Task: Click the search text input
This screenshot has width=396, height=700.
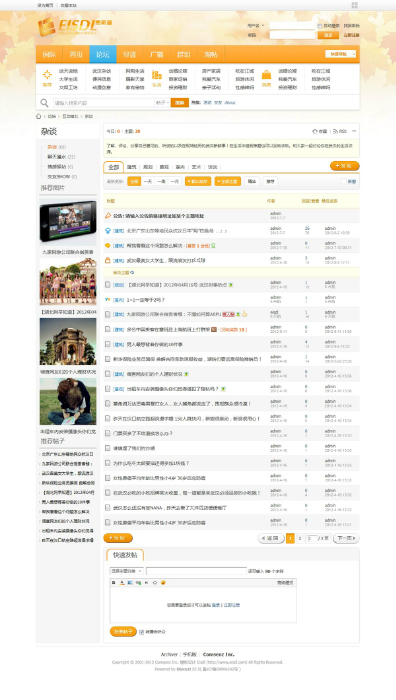Action: tap(104, 103)
